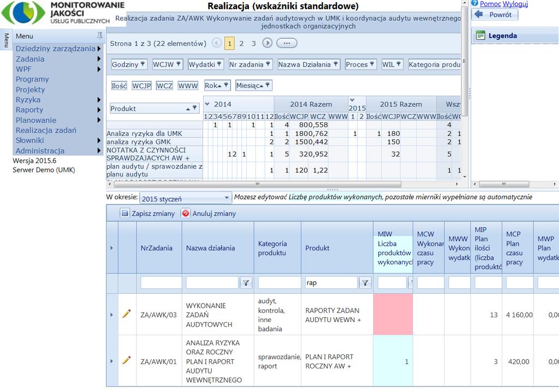
Task: Open the Słowniki menu item
Action: pos(29,140)
